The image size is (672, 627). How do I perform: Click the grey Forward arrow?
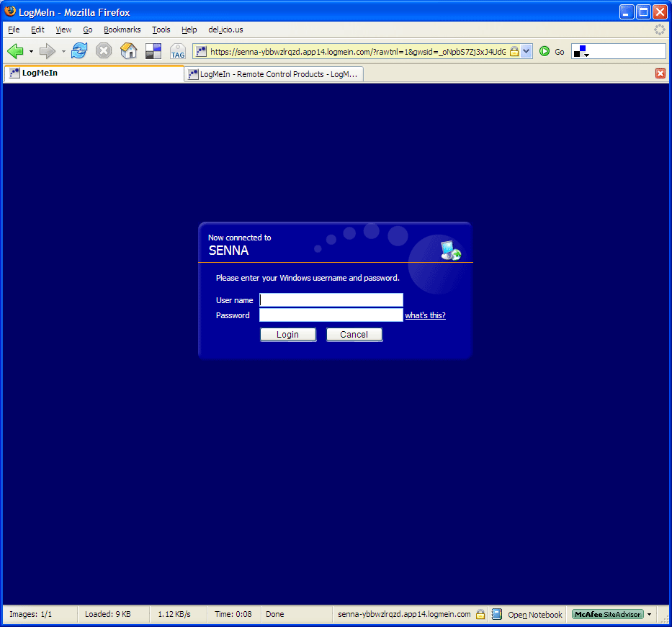(47, 51)
